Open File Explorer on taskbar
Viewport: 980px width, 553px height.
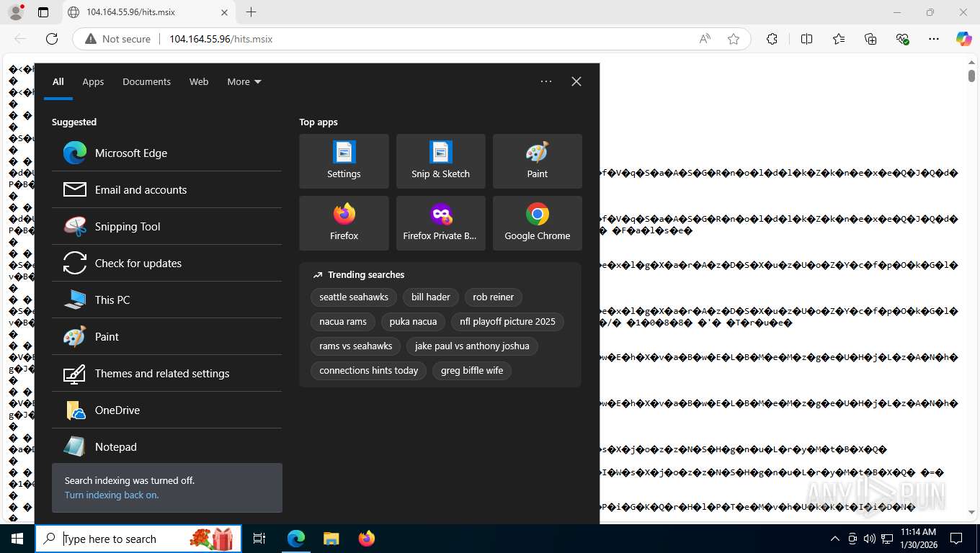coord(331,539)
